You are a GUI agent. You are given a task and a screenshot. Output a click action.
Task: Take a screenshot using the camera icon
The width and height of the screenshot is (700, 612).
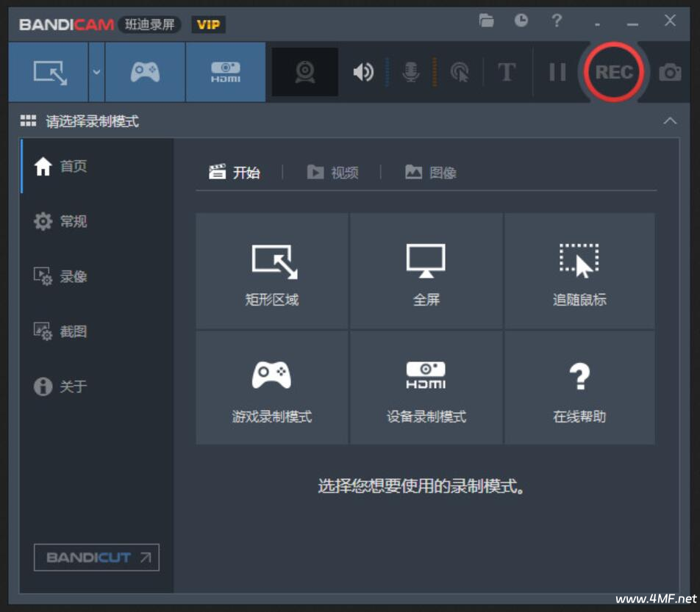point(671,72)
